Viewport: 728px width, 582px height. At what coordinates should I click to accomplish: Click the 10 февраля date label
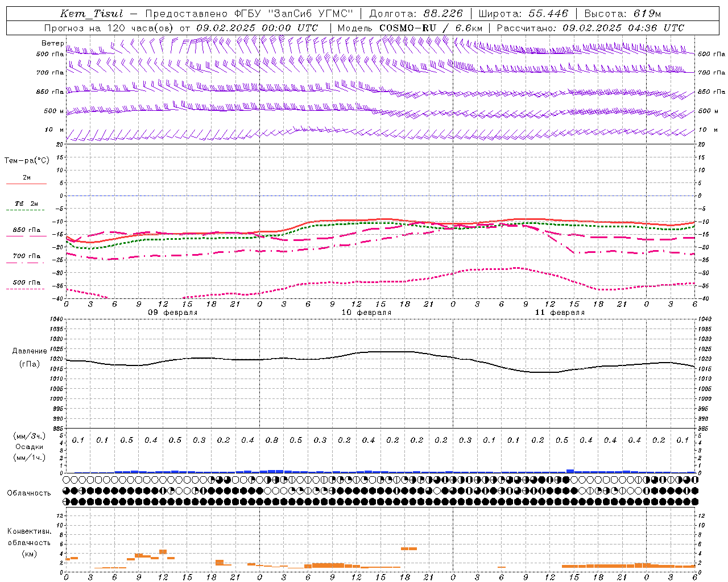366,313
